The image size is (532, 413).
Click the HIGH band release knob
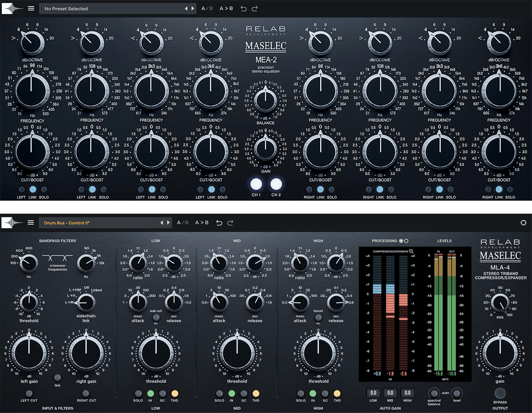[336, 303]
